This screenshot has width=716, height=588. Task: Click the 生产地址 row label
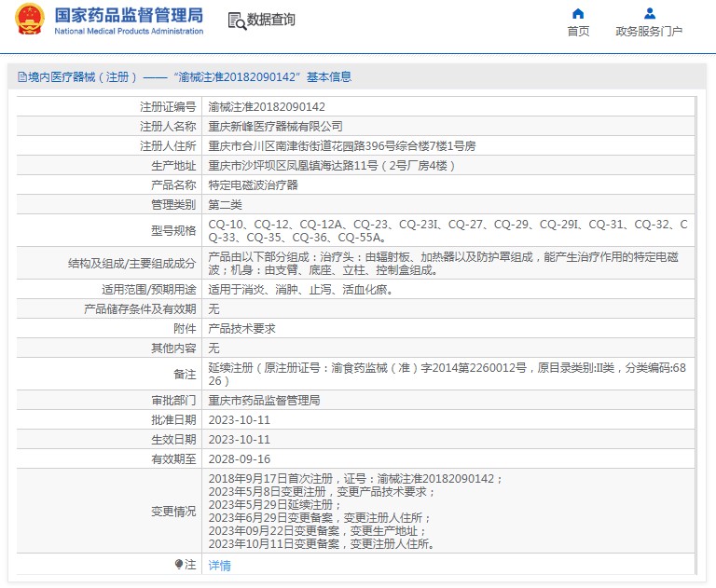coord(173,166)
